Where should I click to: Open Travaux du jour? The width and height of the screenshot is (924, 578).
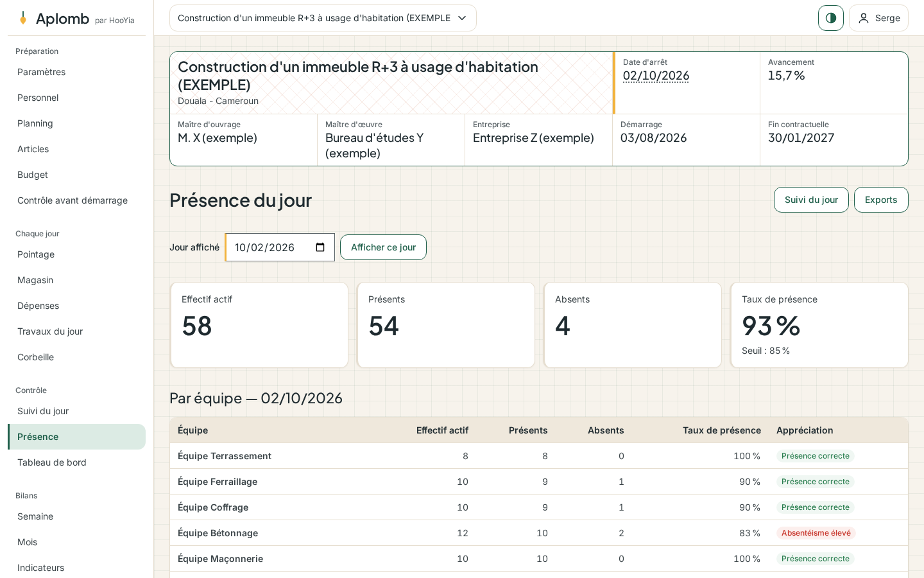[x=76, y=331]
